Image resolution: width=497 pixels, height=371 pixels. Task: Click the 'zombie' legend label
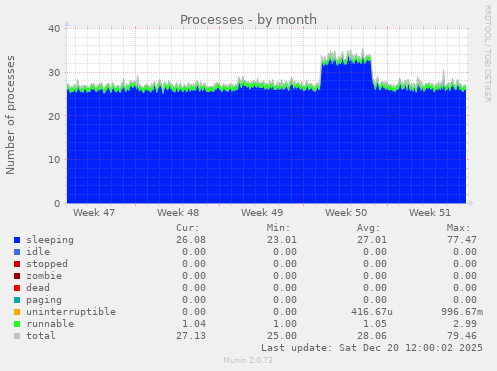[x=44, y=276]
